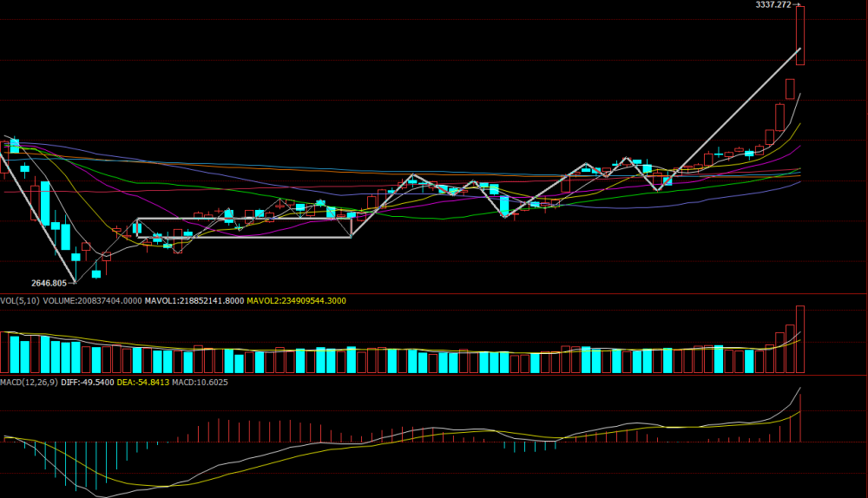Click the 3337.272 high price label
Viewport: 868px width, 498px height.
(773, 4)
